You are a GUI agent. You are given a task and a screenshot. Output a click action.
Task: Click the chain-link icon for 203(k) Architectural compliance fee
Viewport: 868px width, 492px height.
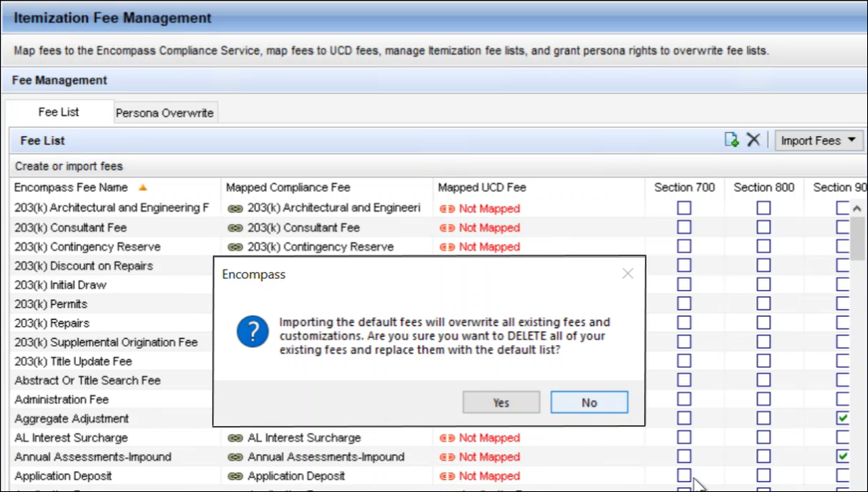pyautogui.click(x=236, y=209)
